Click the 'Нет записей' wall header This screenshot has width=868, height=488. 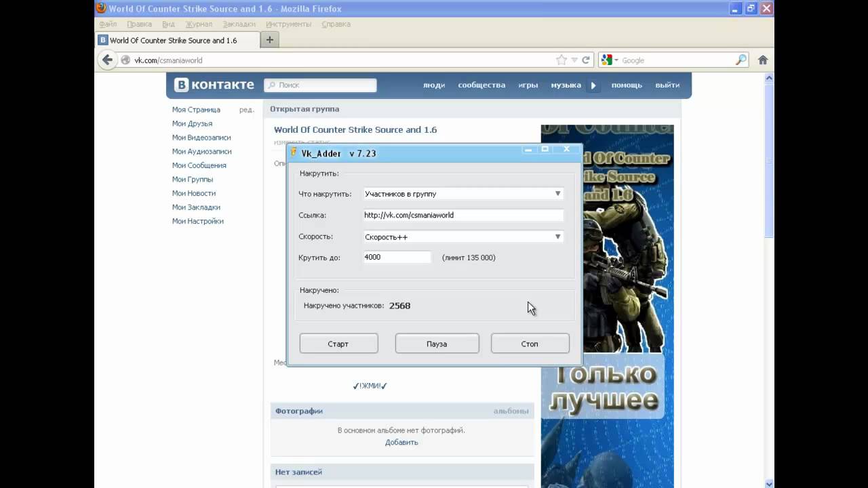point(298,472)
